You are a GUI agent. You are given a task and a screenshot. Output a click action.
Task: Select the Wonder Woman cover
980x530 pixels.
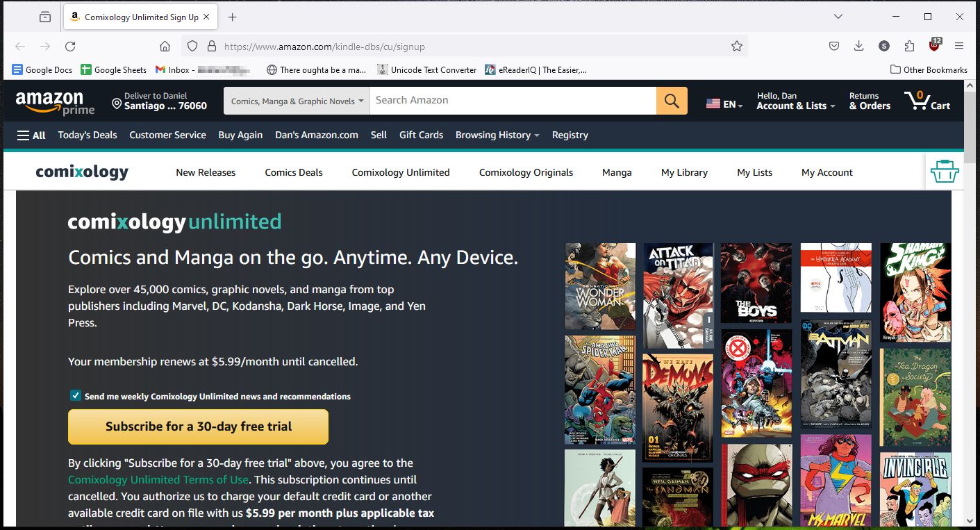pos(600,286)
